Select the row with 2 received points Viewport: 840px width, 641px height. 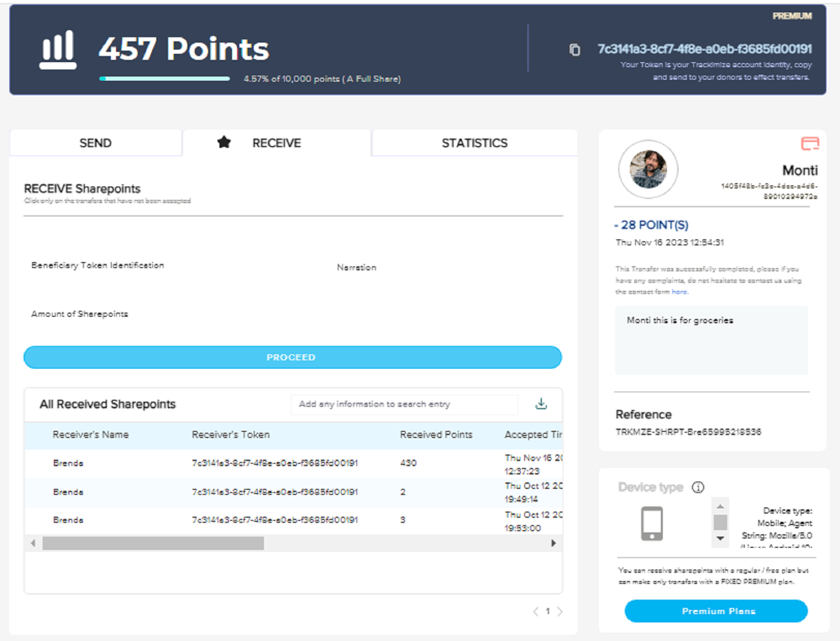click(x=294, y=493)
